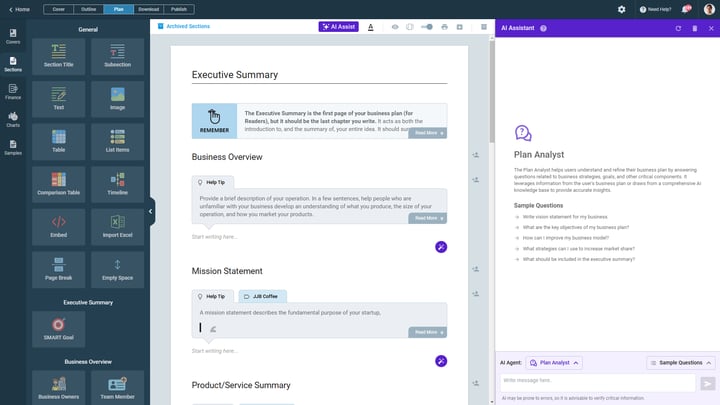Switch to the Outline tab

[89, 9]
